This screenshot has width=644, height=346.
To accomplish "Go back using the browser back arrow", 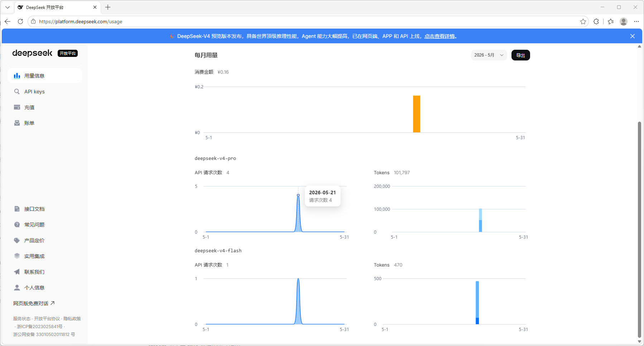I will [x=8, y=21].
